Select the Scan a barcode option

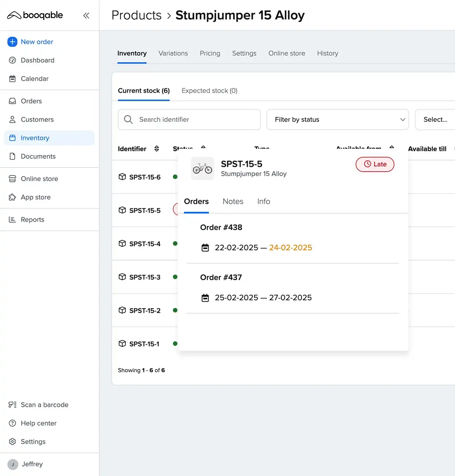(x=44, y=405)
